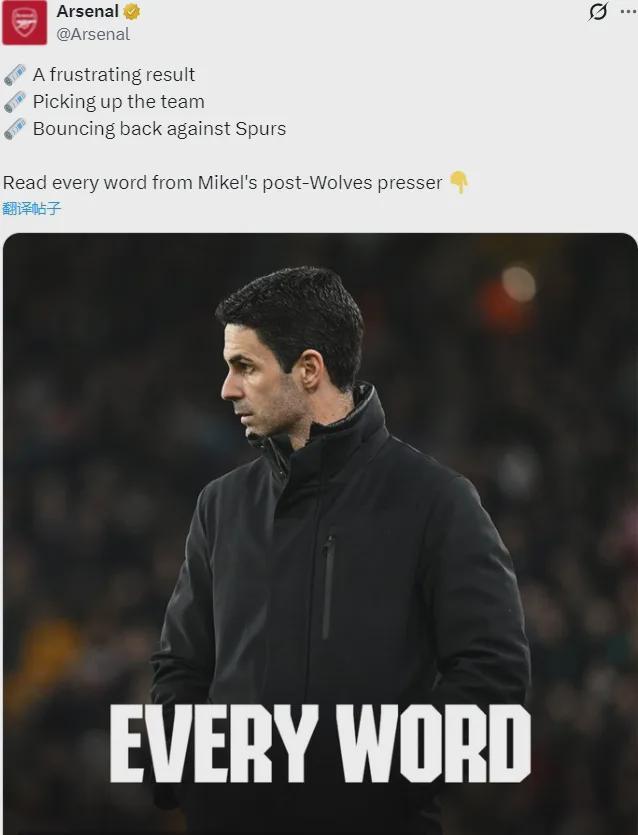Click the 翻译帖子 translate post link

[x=31, y=208]
